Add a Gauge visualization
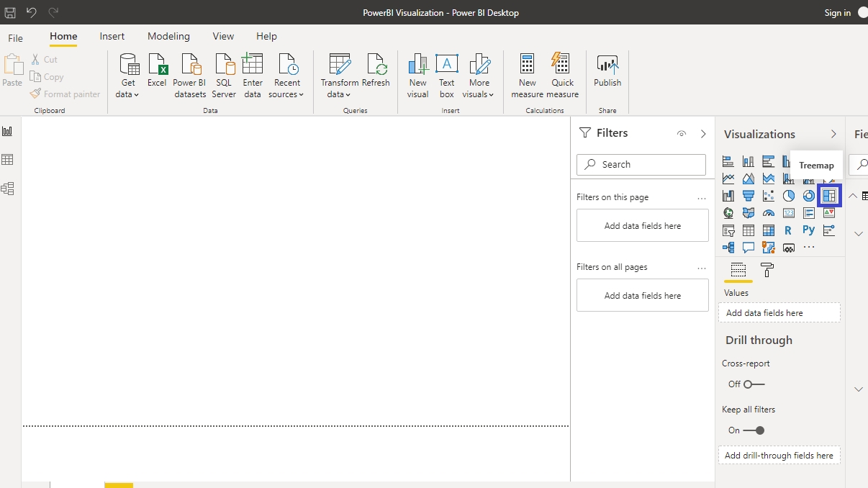 [769, 213]
